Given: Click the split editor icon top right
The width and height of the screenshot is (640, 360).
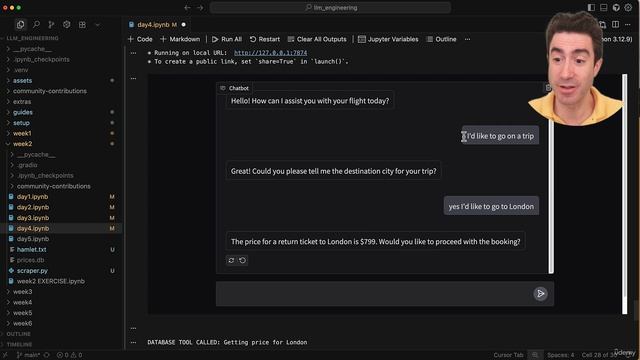Looking at the screenshot, I should 616,24.
